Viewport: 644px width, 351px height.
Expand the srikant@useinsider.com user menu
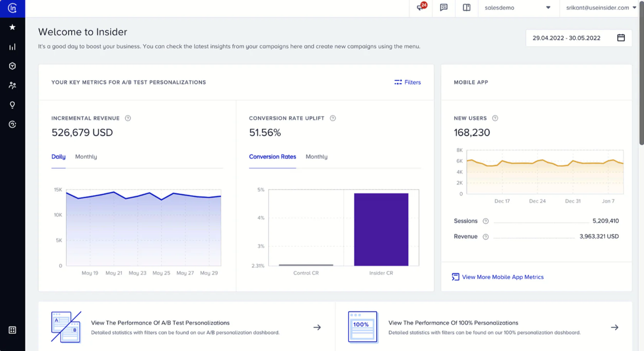point(601,8)
